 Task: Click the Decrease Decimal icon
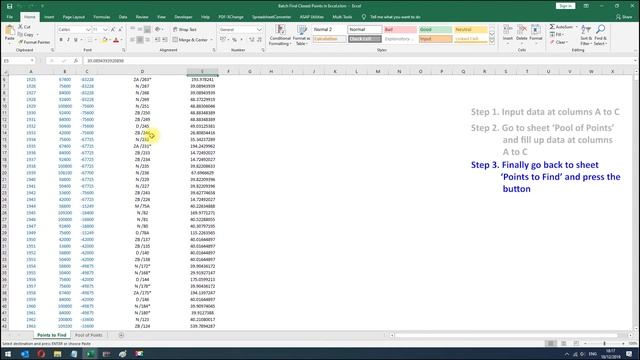(x=259, y=40)
